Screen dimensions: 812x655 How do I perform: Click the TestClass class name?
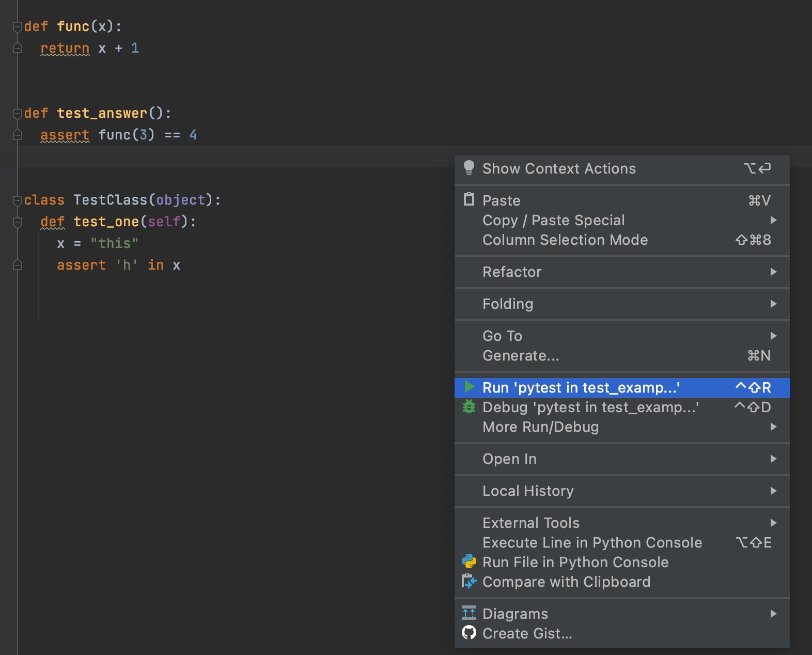110,200
